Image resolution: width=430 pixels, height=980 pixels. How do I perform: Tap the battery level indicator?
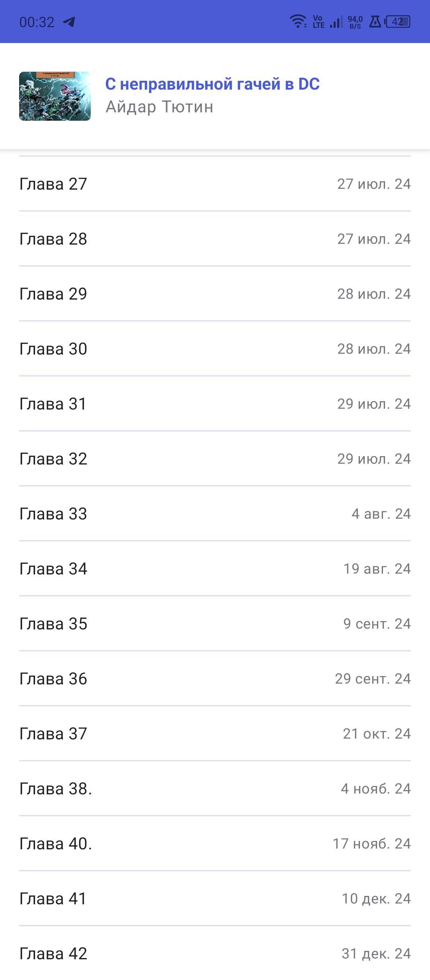coord(398,22)
